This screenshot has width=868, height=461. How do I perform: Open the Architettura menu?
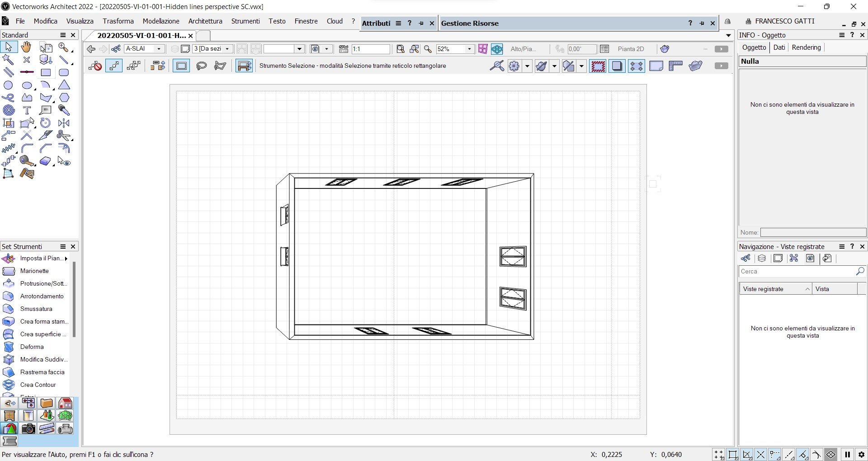(x=205, y=21)
